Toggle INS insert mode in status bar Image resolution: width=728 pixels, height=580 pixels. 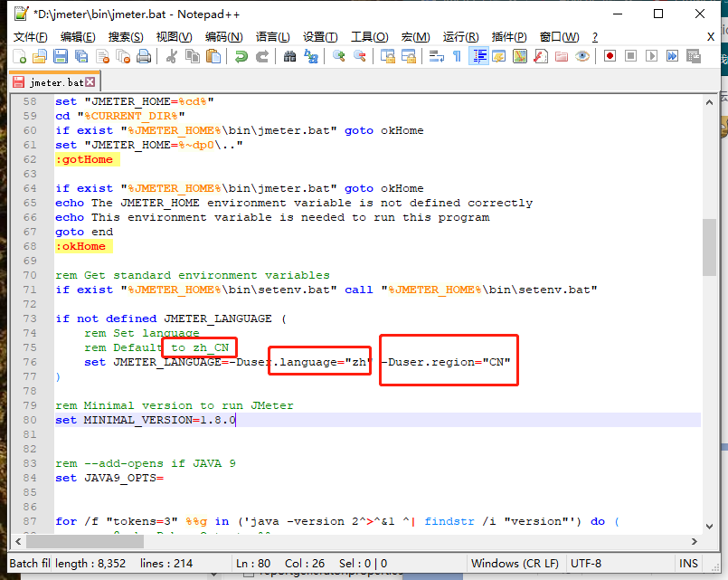point(688,564)
